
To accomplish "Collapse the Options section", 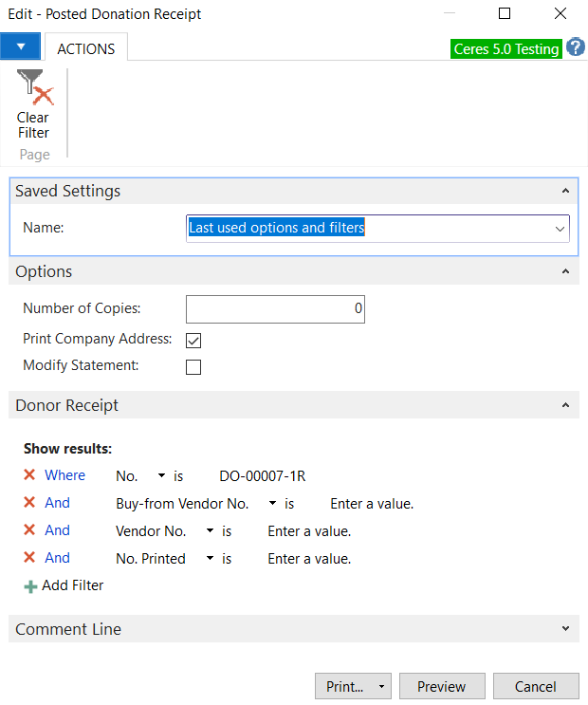I will pos(565,271).
